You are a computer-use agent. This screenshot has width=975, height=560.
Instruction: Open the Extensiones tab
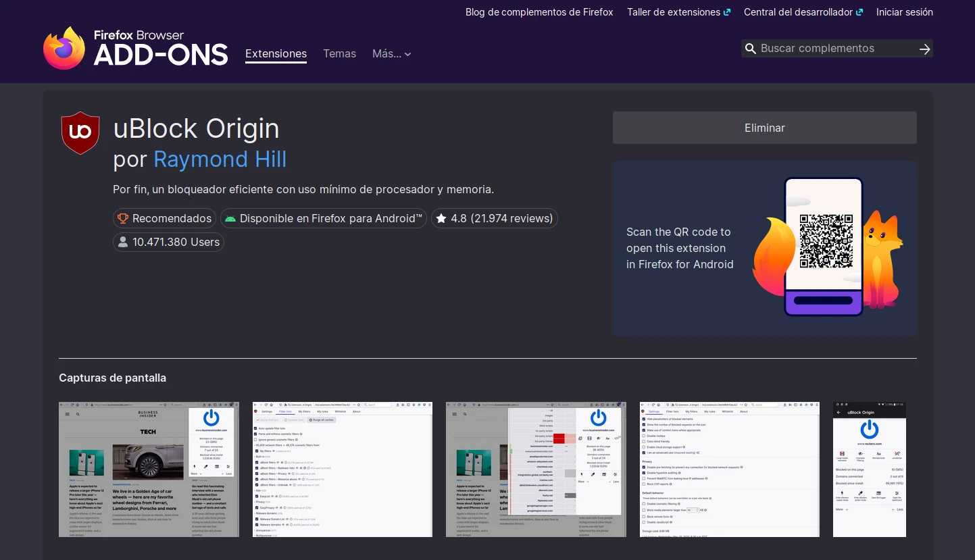pyautogui.click(x=276, y=54)
